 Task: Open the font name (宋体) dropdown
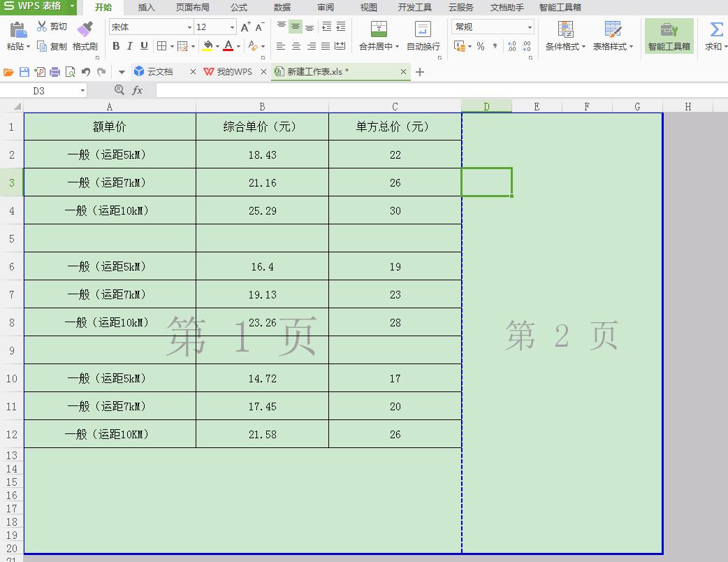click(x=190, y=26)
